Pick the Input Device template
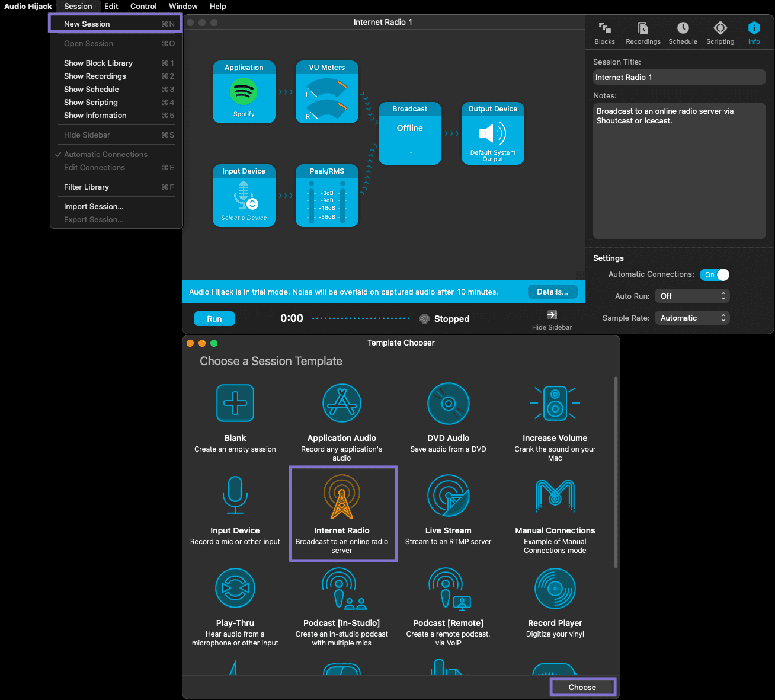 click(x=235, y=510)
